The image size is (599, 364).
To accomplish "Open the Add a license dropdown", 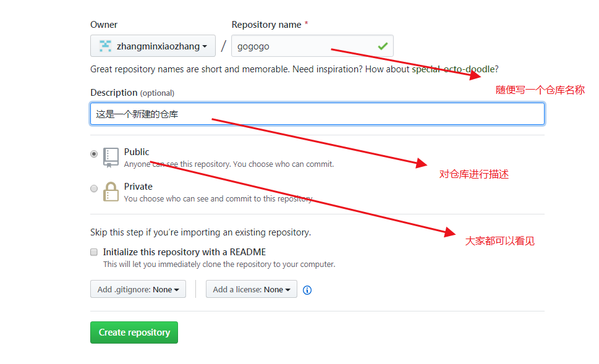I will (x=252, y=289).
